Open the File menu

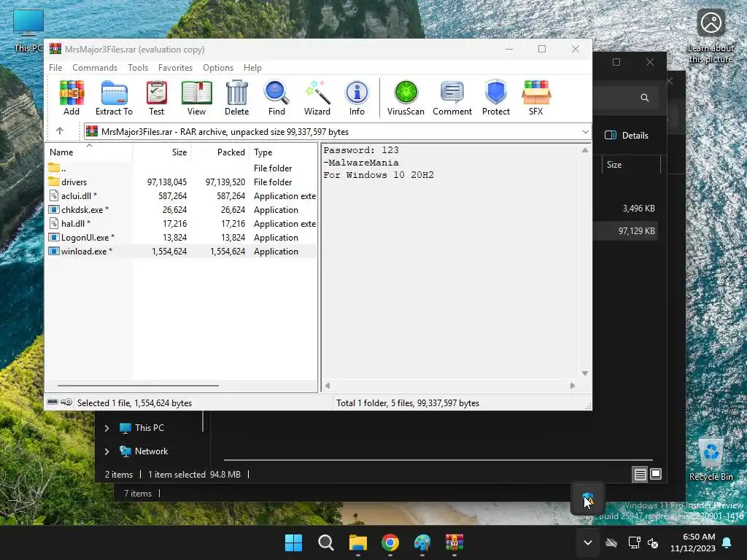pyautogui.click(x=55, y=68)
